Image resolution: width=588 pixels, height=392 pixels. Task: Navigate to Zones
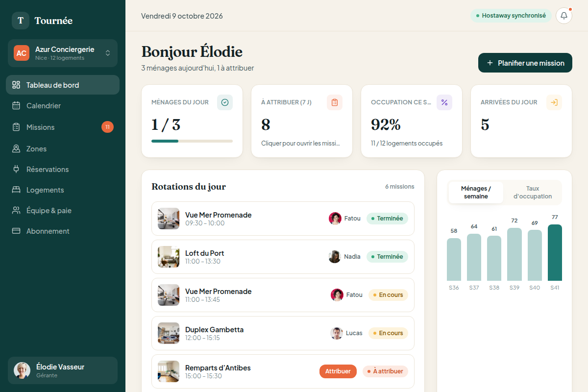click(63, 148)
